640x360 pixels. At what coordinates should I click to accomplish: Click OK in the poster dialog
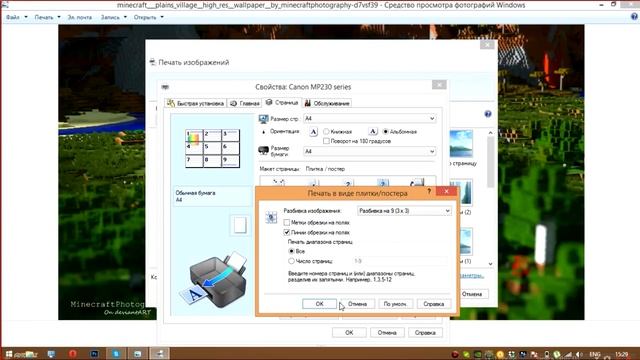319,304
